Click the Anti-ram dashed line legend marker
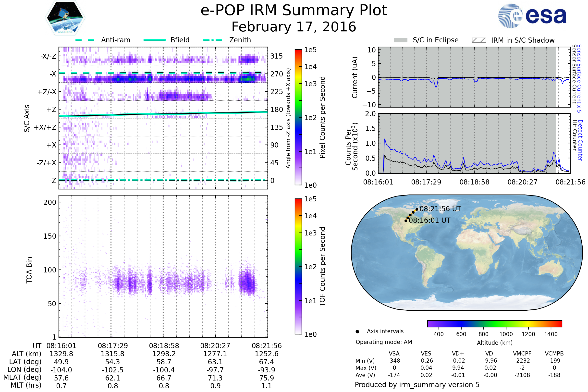588x392 pixels. point(85,40)
